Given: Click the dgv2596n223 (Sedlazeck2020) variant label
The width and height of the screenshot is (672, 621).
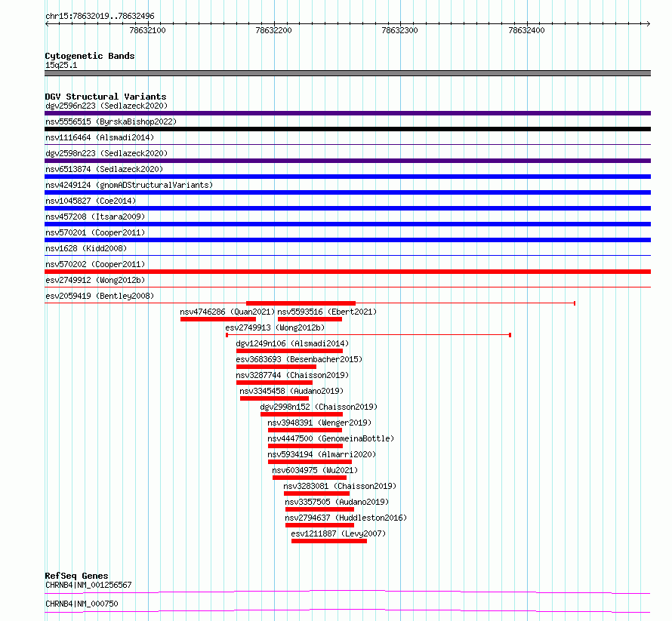Looking at the screenshot, I should (x=106, y=106).
